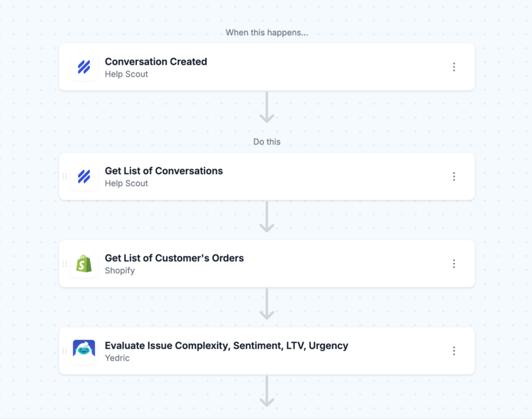Open the kebab menu on Get List of Conversations
Viewport: 532px width, 419px height.
454,176
